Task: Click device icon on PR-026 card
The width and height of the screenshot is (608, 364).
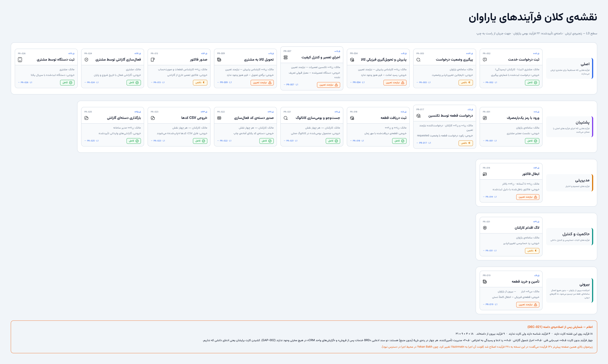Action: coord(20,60)
